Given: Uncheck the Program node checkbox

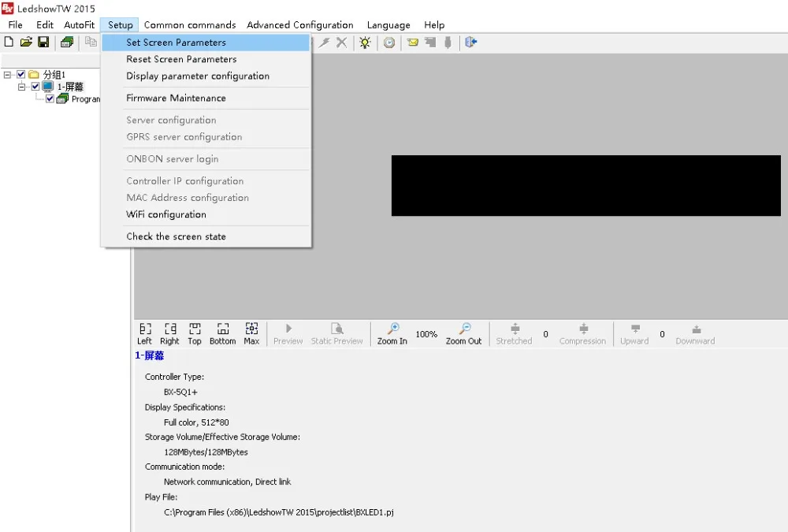Looking at the screenshot, I should point(50,99).
